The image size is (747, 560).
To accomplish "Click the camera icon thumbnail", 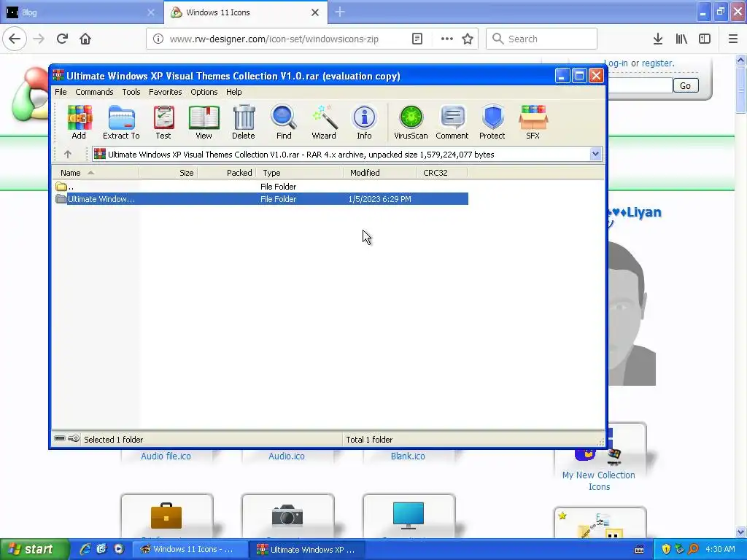I will click(x=287, y=516).
